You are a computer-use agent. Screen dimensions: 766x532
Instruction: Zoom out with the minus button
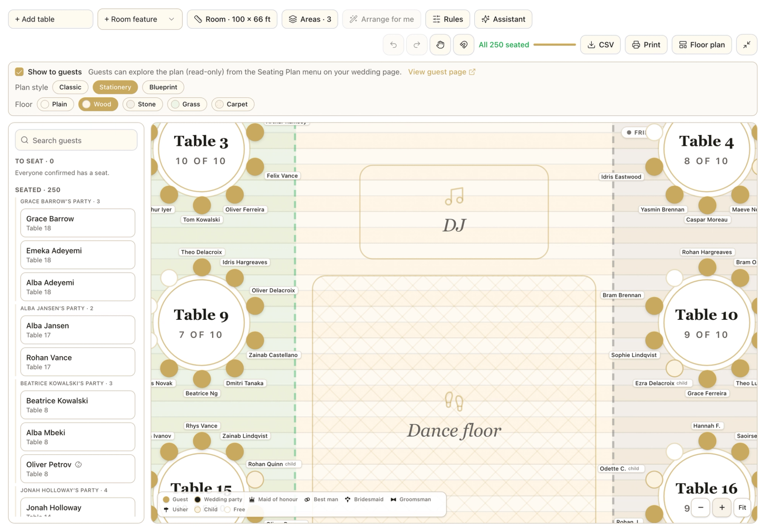click(701, 507)
